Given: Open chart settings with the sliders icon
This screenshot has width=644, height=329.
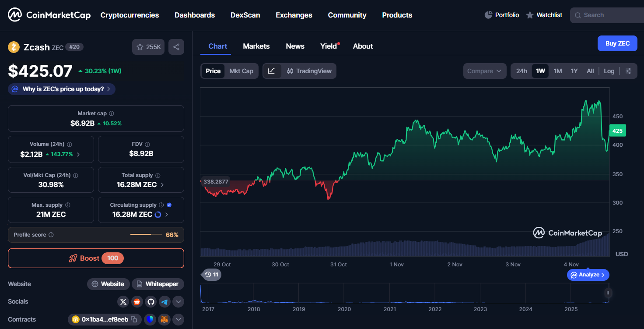Looking at the screenshot, I should [629, 71].
